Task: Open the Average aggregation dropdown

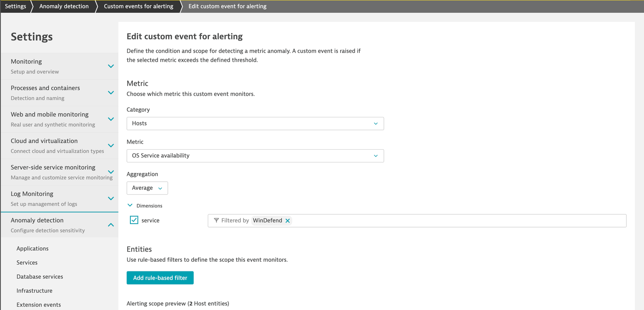Action: [x=147, y=188]
